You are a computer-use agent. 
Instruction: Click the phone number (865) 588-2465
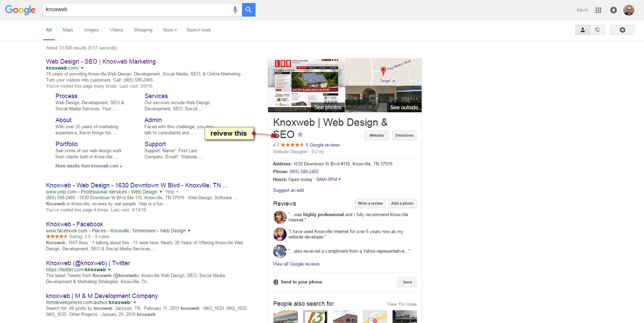[304, 172]
